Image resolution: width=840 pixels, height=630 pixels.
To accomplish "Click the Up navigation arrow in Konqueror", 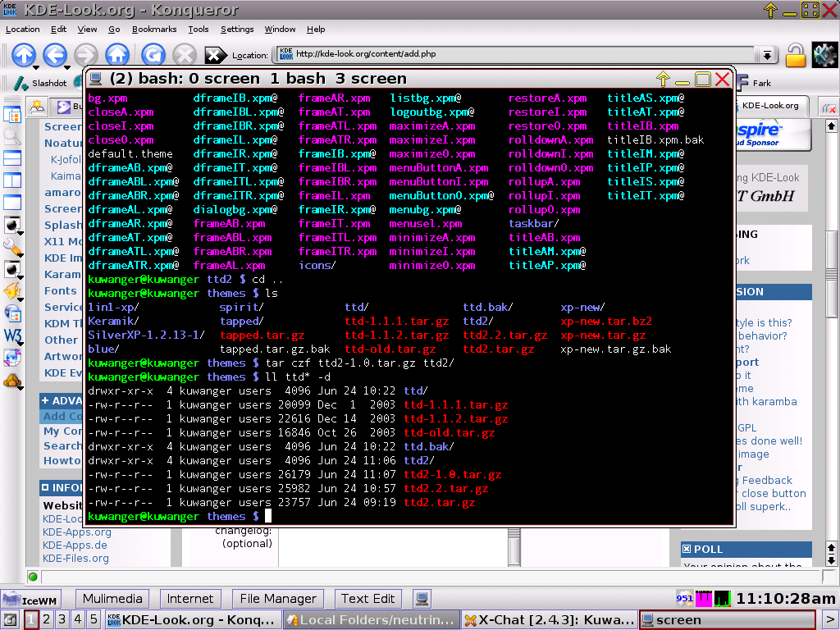I will pos(24,54).
